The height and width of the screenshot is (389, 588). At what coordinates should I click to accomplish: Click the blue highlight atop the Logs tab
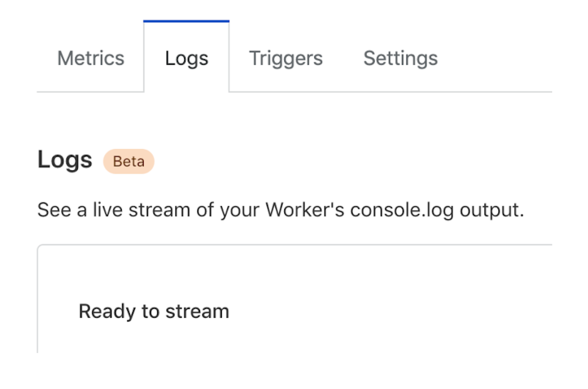[186, 21]
